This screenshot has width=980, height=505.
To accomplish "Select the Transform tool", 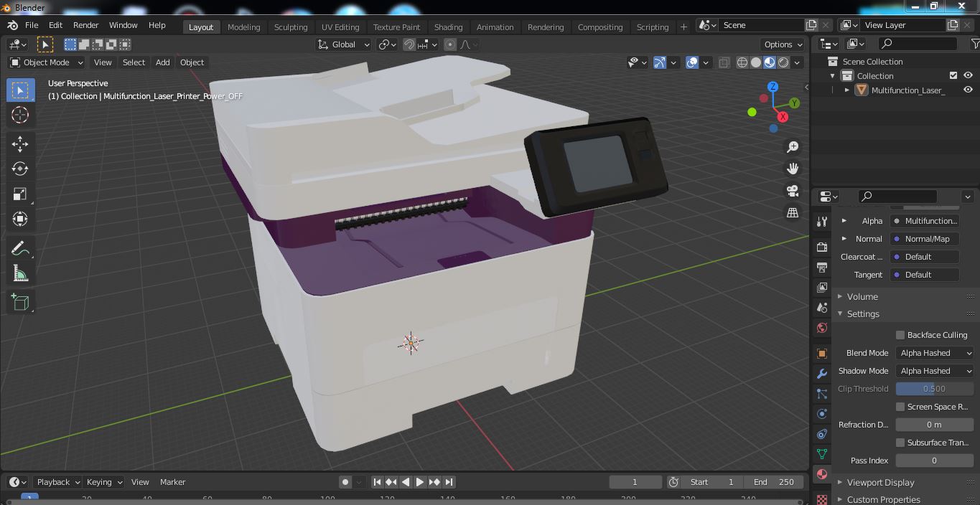I will 20,219.
